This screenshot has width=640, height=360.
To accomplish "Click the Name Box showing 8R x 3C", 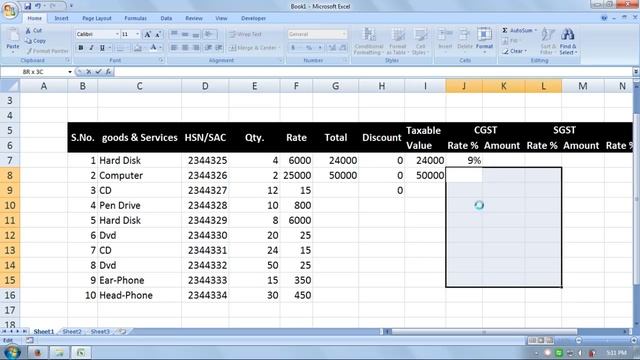I will pyautogui.click(x=34, y=72).
